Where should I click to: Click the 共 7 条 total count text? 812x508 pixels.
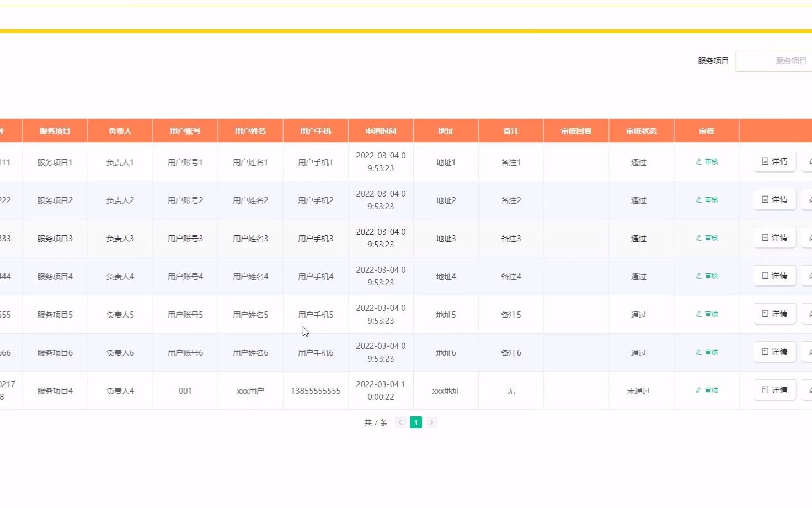[376, 422]
